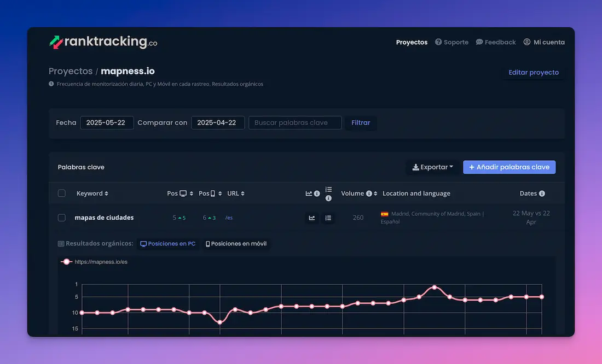The height and width of the screenshot is (364, 602).
Task: Open the Volume column info tooltip
Action: point(369,193)
